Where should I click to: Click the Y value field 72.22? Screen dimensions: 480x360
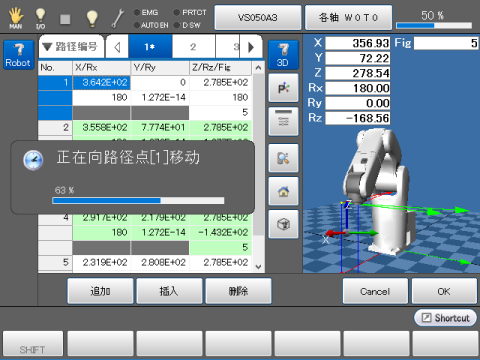click(358, 58)
